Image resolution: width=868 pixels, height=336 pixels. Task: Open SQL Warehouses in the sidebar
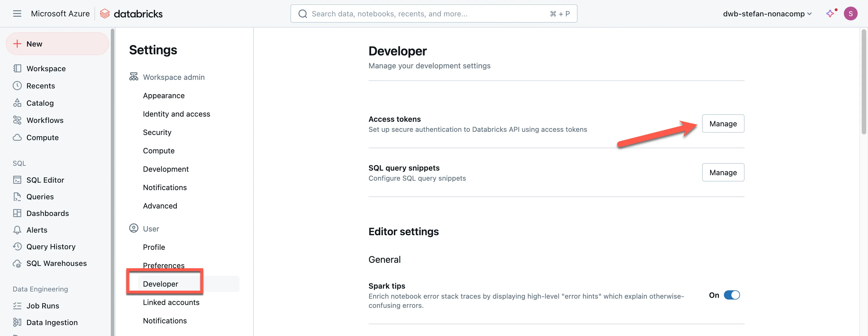point(56,263)
